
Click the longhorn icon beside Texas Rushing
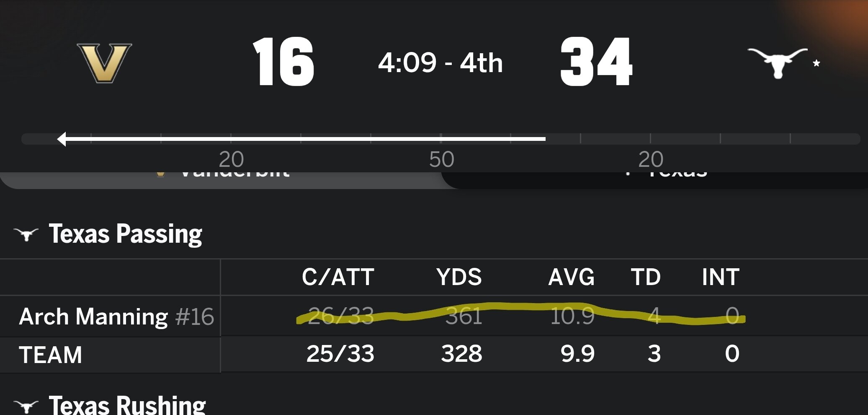click(x=26, y=406)
